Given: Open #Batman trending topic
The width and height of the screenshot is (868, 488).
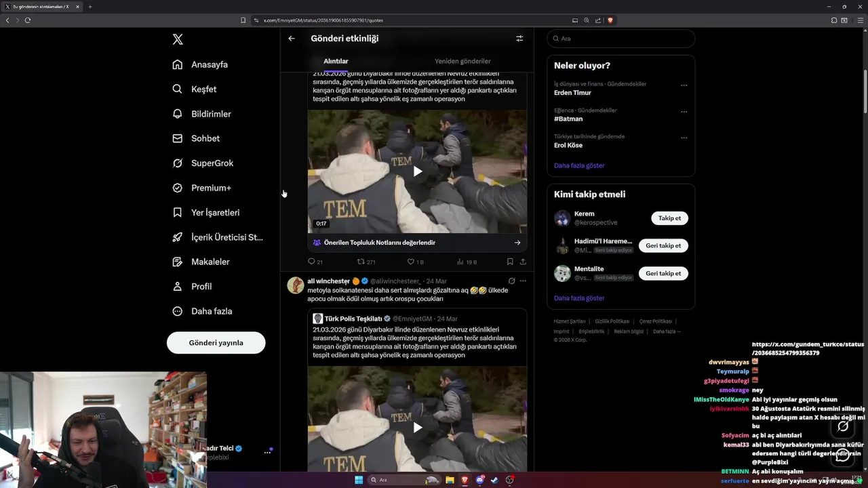Looking at the screenshot, I should tap(568, 119).
